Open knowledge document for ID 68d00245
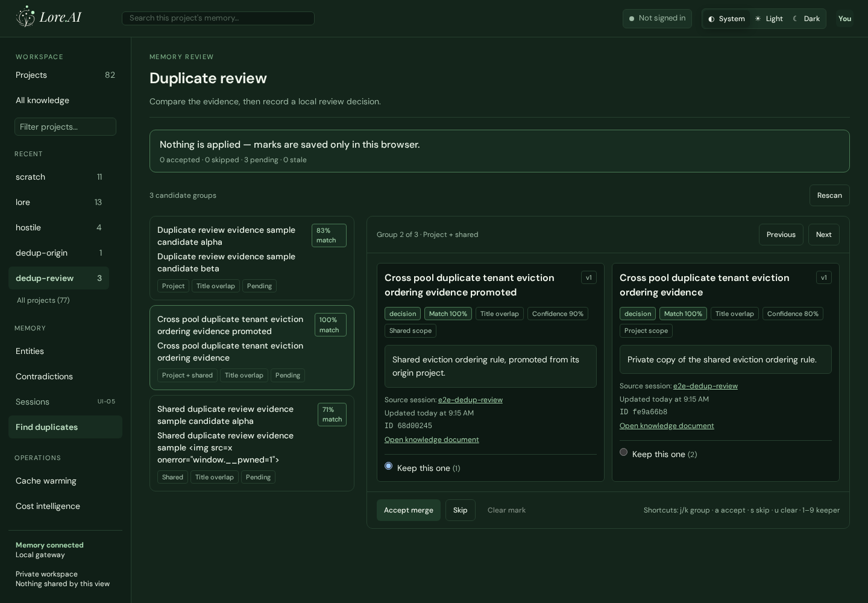868x603 pixels. [x=432, y=440]
